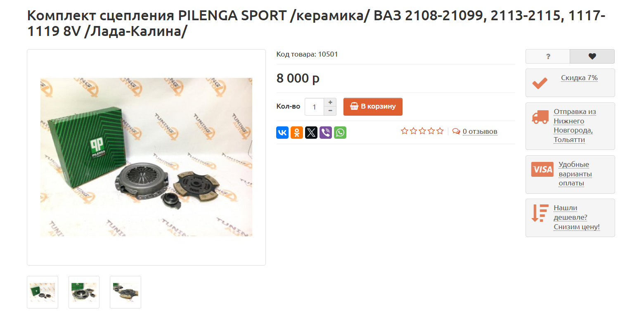Rate product with fifth star
The image size is (644, 318).
(x=440, y=131)
